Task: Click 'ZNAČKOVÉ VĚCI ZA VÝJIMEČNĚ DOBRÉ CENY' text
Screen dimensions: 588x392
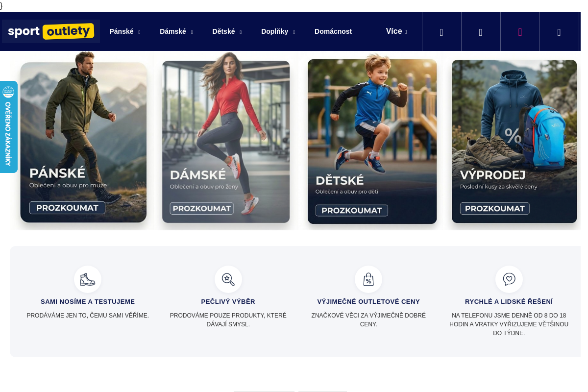Action: (368, 320)
